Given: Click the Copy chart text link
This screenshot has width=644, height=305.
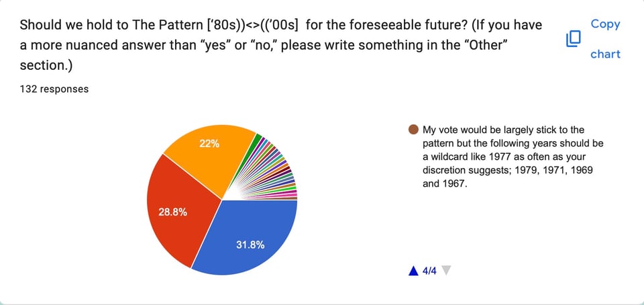Looking at the screenshot, I should click(x=605, y=39).
